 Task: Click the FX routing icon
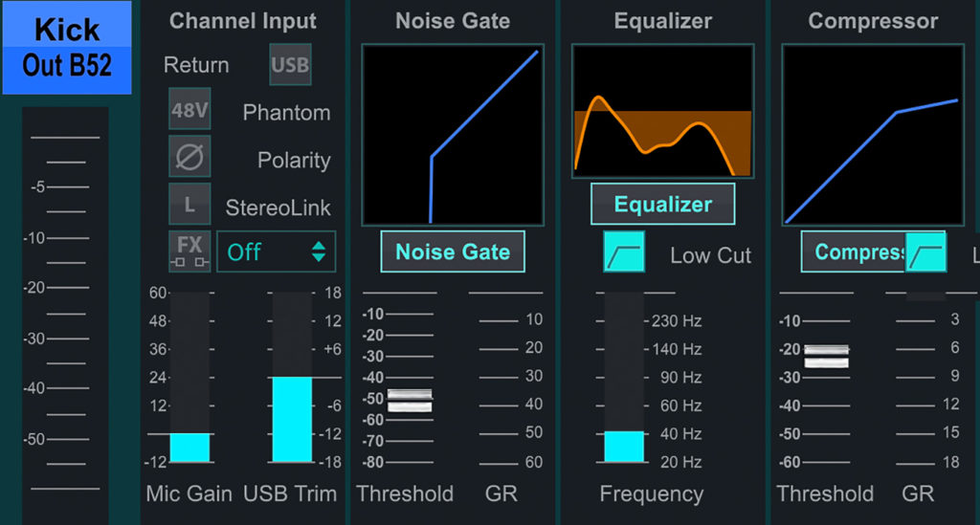pyautogui.click(x=189, y=251)
